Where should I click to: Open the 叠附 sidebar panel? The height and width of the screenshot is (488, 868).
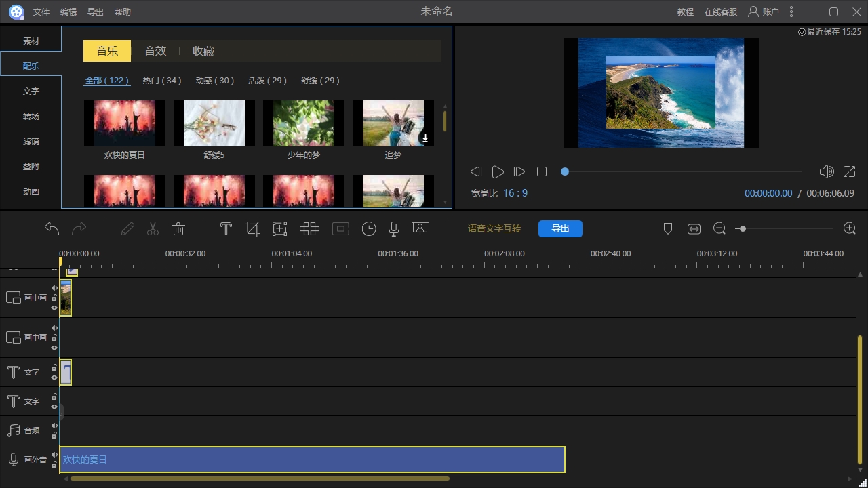click(x=31, y=166)
